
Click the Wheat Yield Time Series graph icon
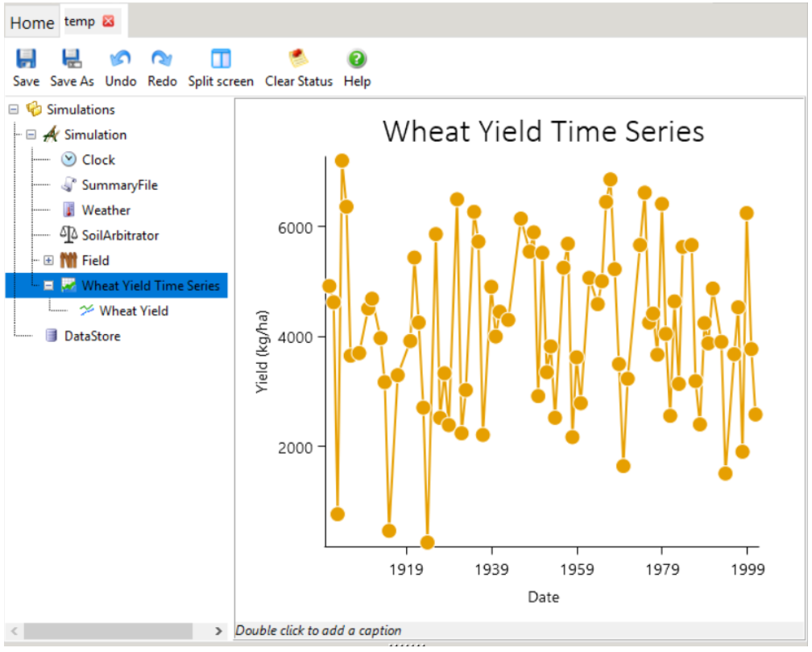click(69, 286)
